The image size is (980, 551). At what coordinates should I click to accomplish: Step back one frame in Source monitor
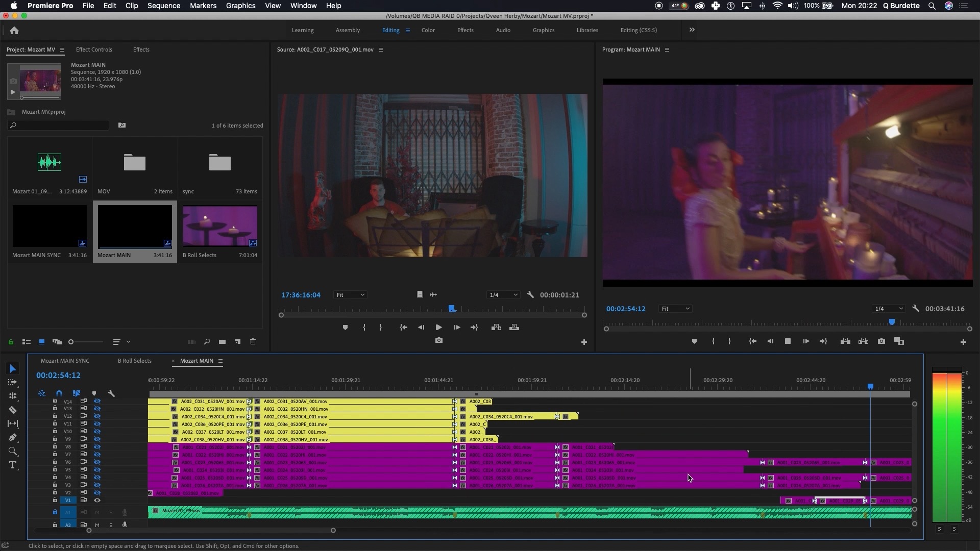click(x=421, y=328)
